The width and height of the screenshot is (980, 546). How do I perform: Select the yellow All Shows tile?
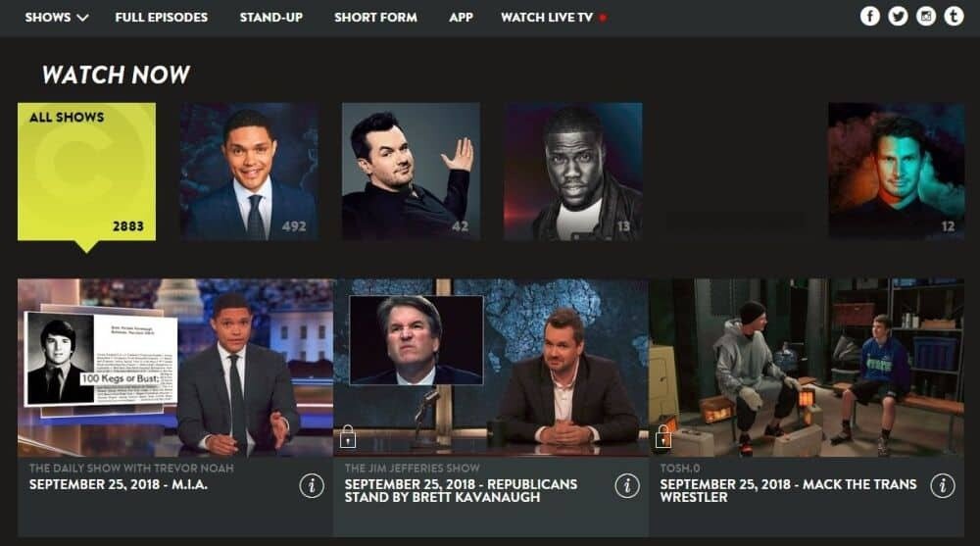(87, 172)
